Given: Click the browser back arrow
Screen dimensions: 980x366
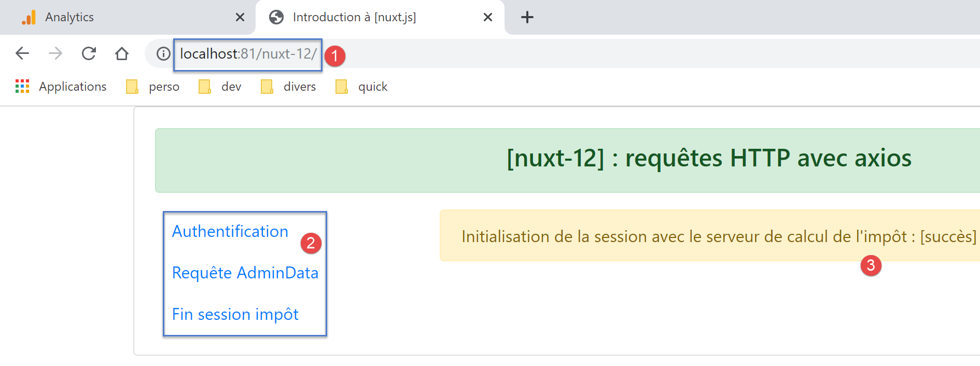Looking at the screenshot, I should pos(22,53).
